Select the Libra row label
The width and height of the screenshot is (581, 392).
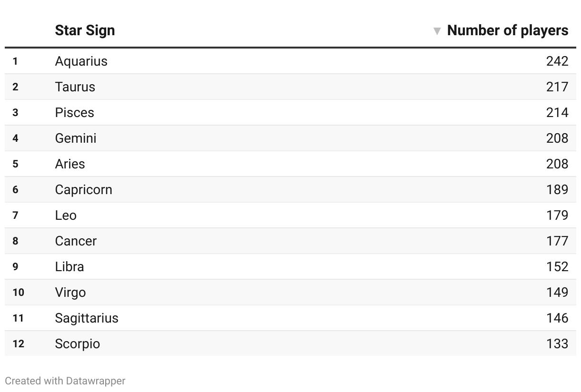coord(69,267)
